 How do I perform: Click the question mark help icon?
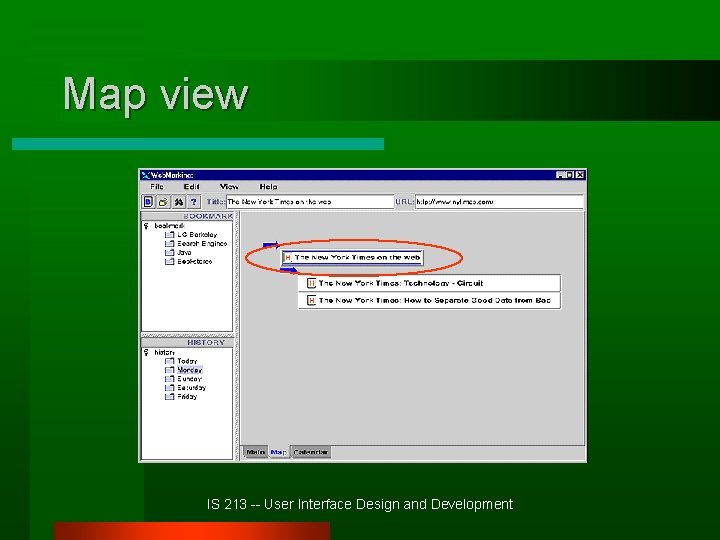(194, 202)
